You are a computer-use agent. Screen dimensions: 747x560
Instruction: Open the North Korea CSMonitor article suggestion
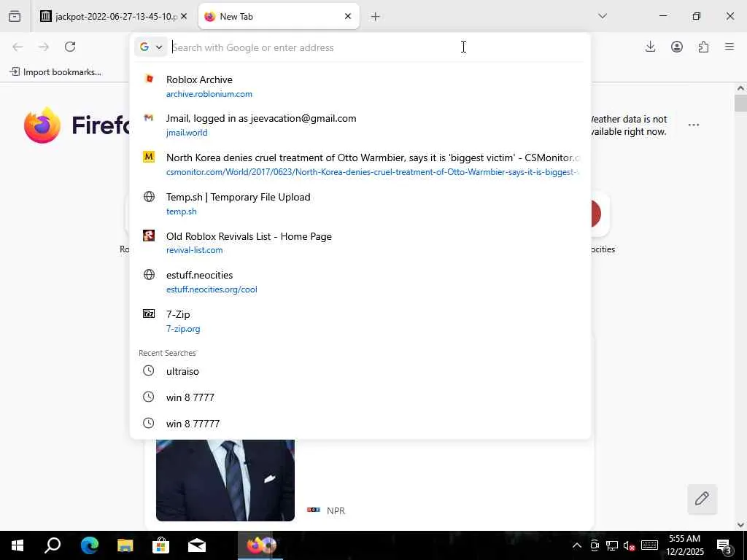[x=360, y=164]
